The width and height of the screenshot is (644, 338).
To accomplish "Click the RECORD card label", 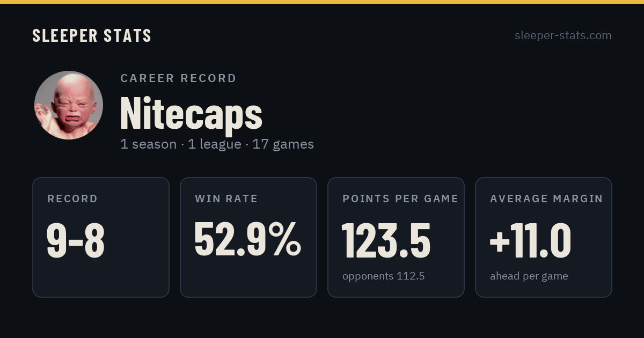I will pyautogui.click(x=72, y=199).
